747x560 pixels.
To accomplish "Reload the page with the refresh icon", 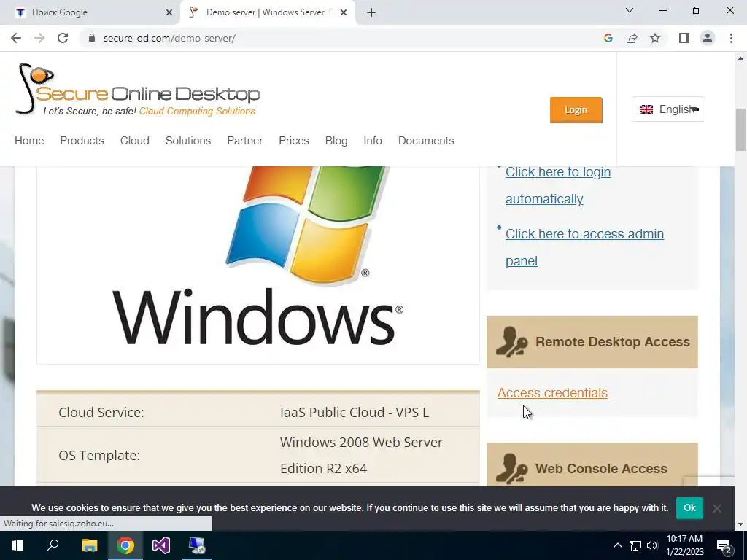I will [x=63, y=38].
